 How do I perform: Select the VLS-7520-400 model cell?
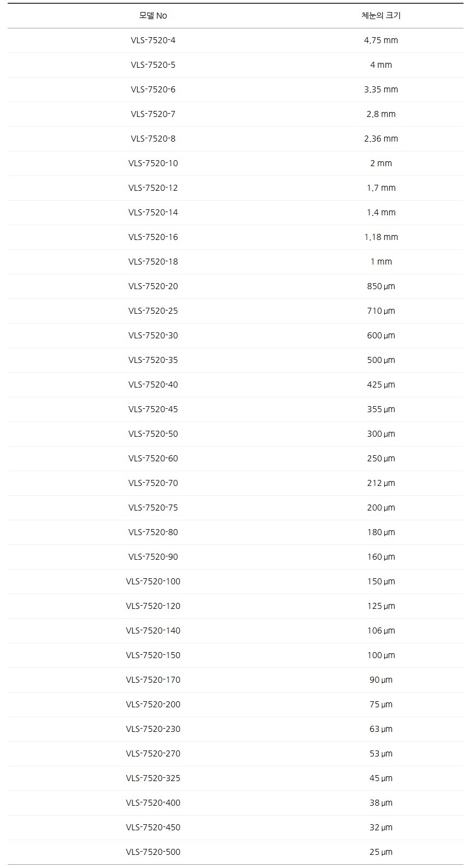pos(153,803)
